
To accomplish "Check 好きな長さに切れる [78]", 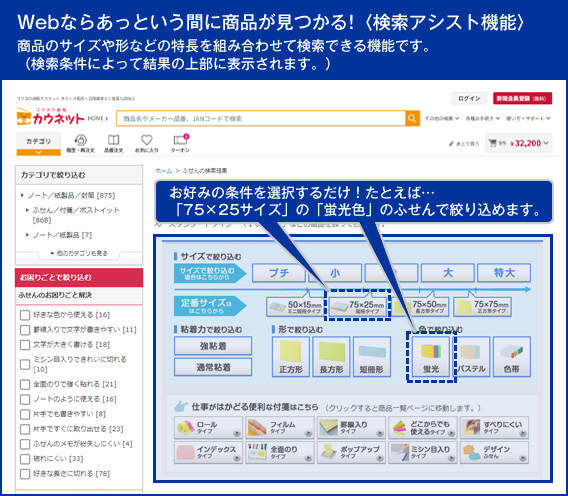I will (x=25, y=474).
